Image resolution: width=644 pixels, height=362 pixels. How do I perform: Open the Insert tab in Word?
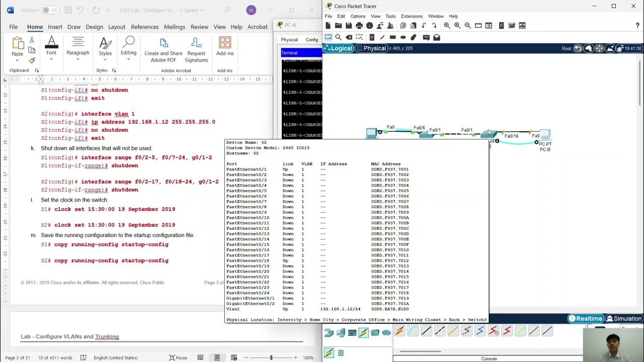55,27
